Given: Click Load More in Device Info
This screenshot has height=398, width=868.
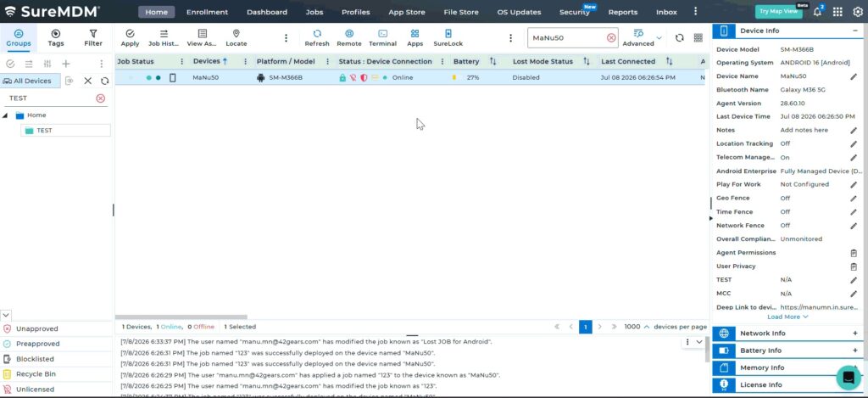Looking at the screenshot, I should pos(787,317).
